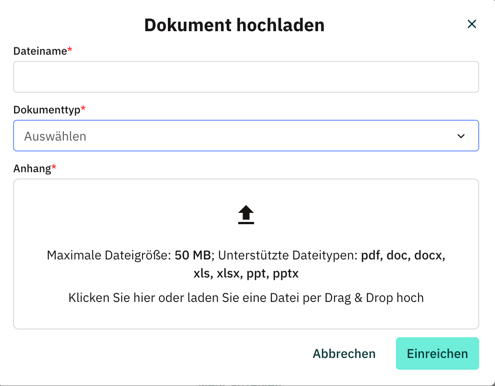Cancel the upload via Abbrechen
Image resolution: width=495 pixels, height=386 pixels.
(x=344, y=354)
